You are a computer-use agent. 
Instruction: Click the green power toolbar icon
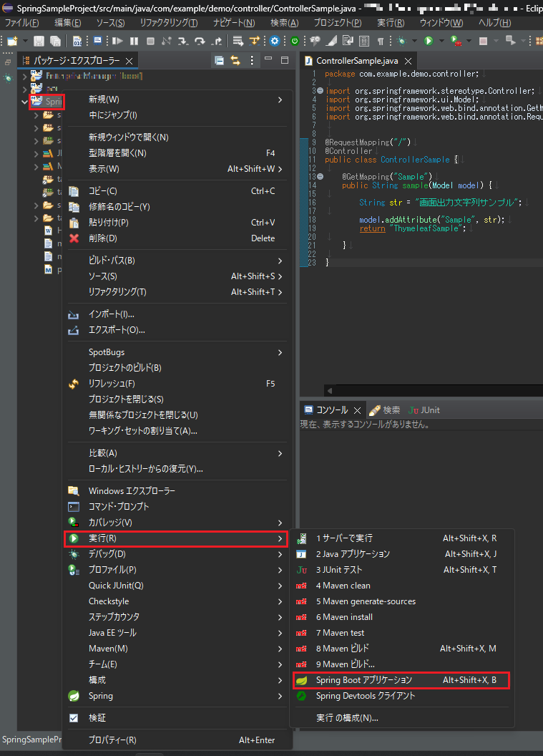pyautogui.click(x=295, y=41)
